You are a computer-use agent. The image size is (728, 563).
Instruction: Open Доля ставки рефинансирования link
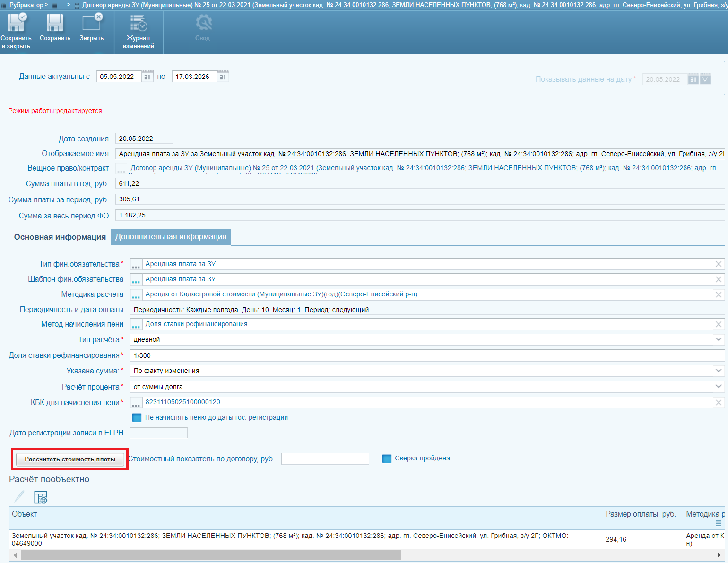point(196,324)
